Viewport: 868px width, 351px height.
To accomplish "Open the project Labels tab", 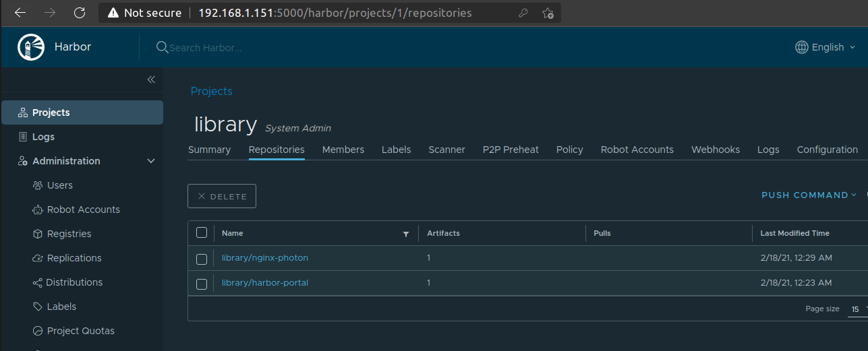I will 396,150.
